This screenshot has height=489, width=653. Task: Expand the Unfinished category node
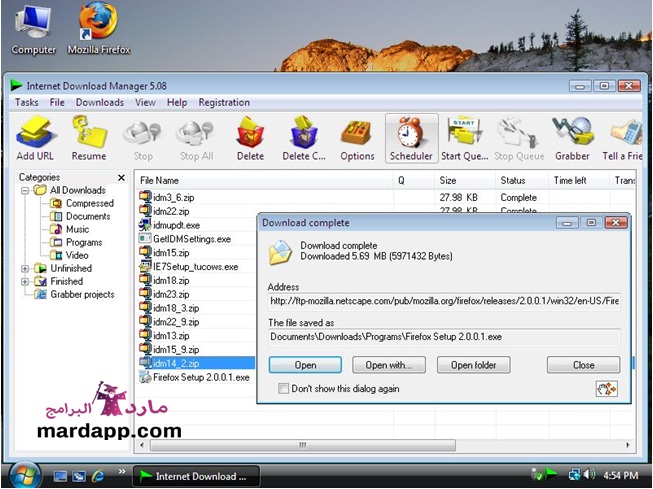(x=25, y=269)
